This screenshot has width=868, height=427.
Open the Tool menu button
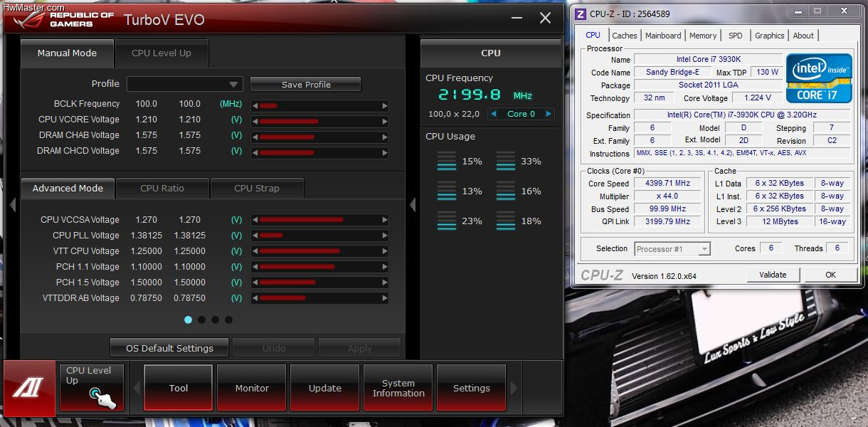[x=179, y=388]
